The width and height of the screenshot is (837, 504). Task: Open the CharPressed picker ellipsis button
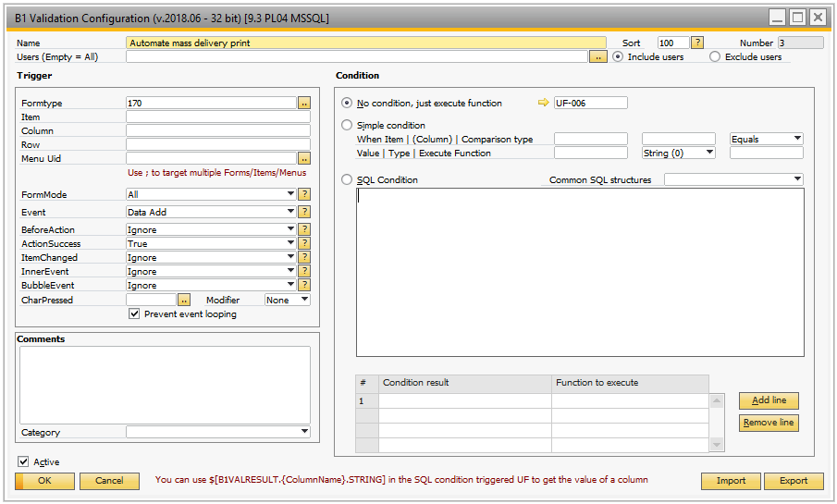(184, 300)
